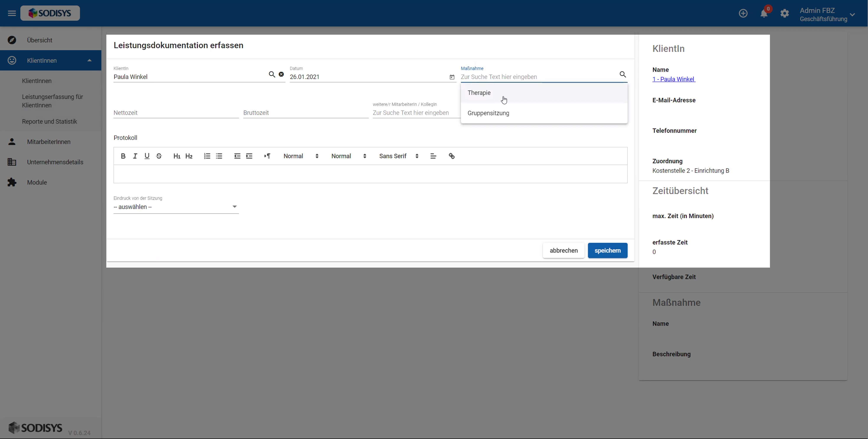
Task: Insert a numbered list
Action: (207, 156)
